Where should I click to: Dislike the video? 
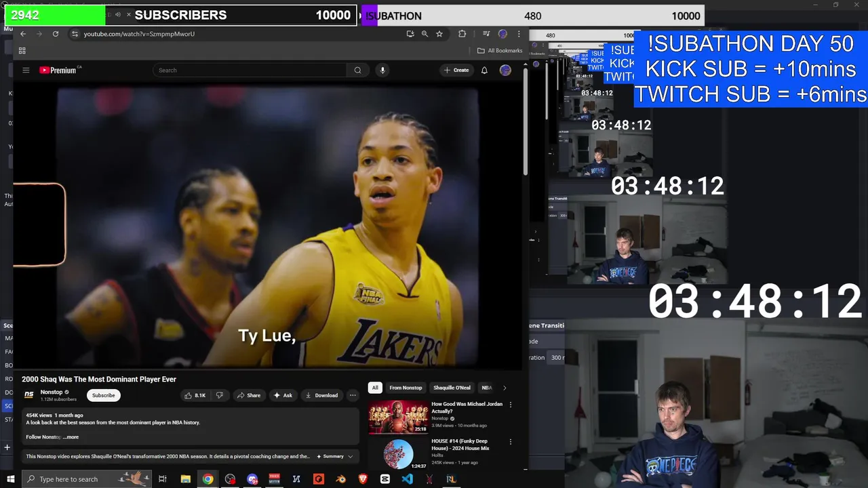220,395
